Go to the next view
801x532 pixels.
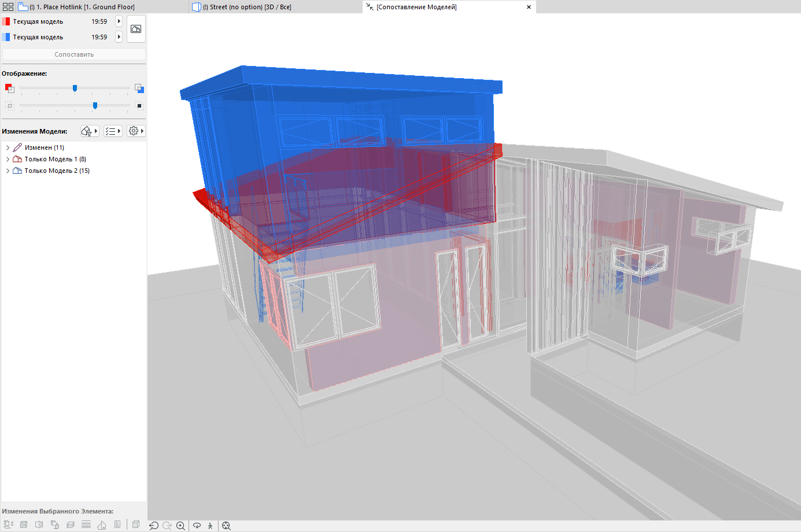(x=167, y=526)
